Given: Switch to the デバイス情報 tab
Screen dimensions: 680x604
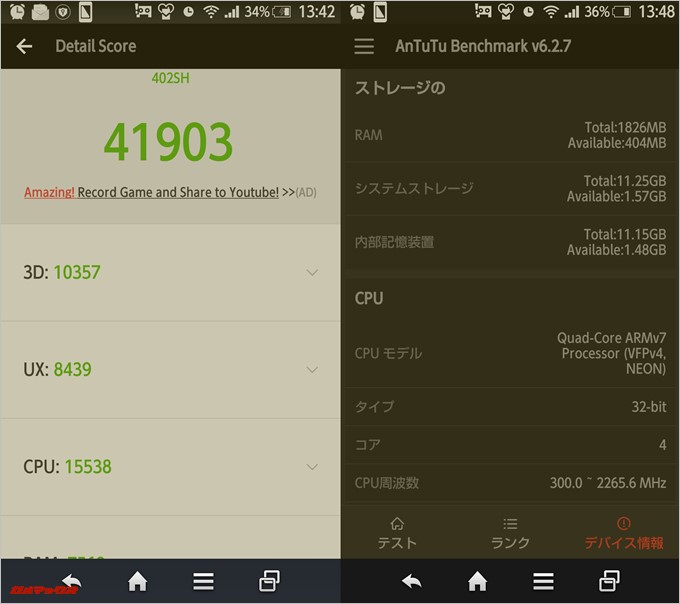Looking at the screenshot, I should (624, 533).
